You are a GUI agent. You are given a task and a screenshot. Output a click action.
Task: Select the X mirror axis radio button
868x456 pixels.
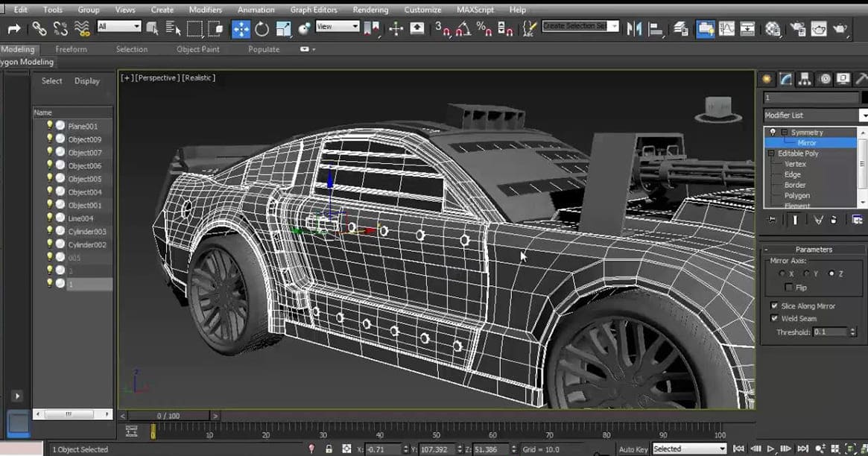[782, 274]
